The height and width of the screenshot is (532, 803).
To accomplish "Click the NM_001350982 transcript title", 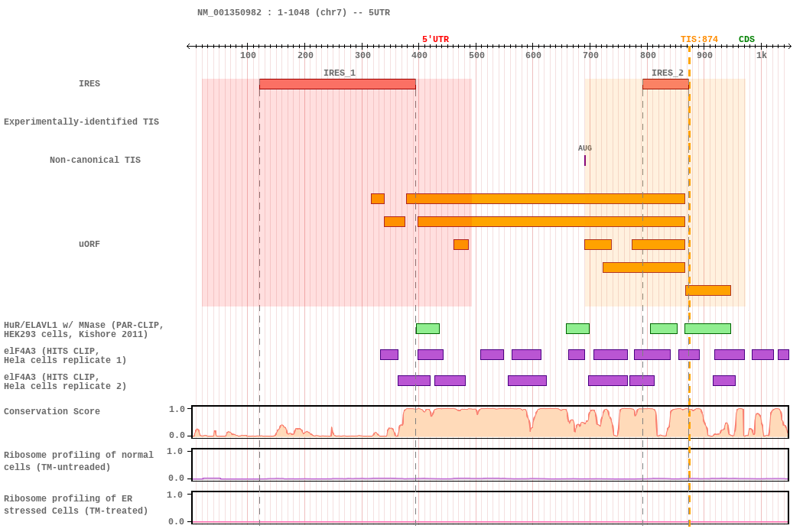I will tap(229, 12).
